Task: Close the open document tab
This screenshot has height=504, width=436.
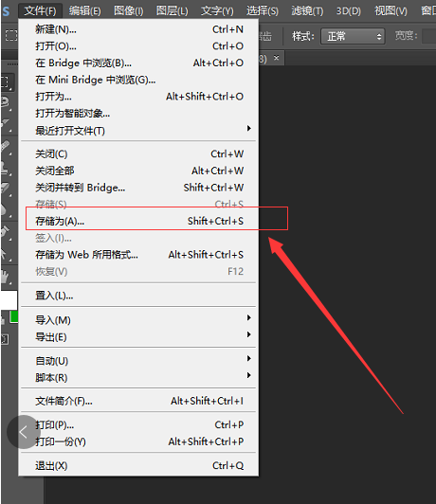Action: [x=276, y=58]
